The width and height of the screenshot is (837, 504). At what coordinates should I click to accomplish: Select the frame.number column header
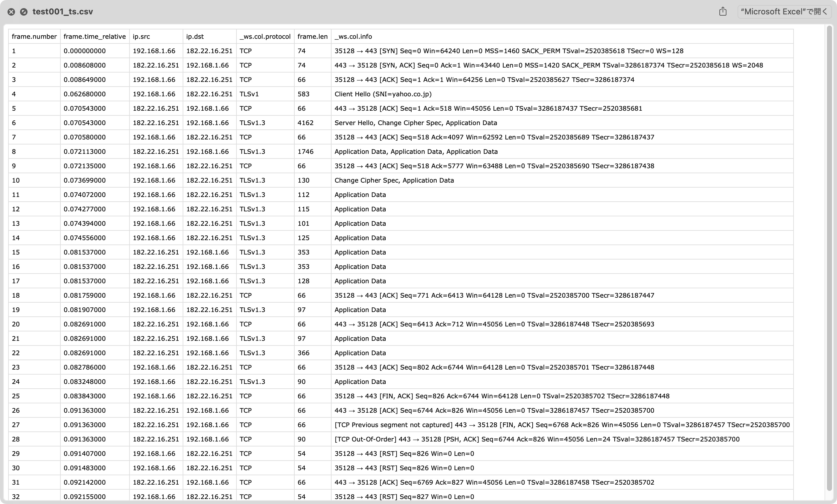point(34,36)
